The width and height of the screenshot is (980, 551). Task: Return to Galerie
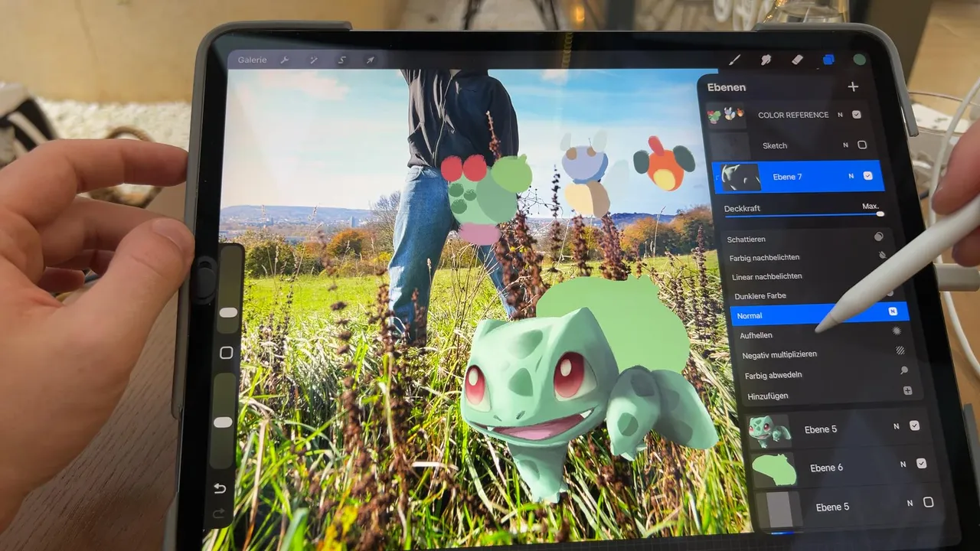click(252, 60)
